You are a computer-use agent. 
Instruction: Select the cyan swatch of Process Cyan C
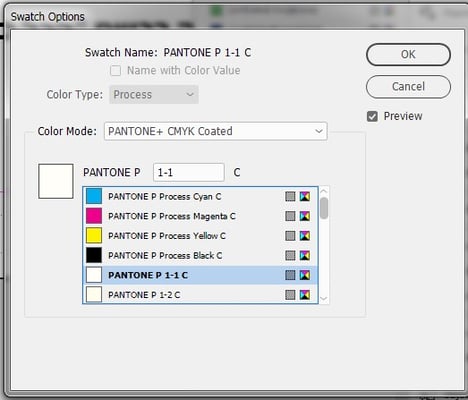pyautogui.click(x=94, y=196)
